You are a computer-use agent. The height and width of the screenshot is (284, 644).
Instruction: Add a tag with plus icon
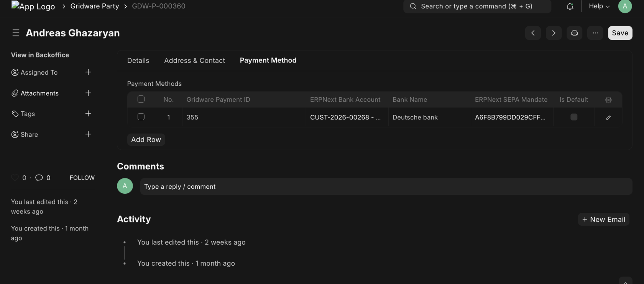pos(88,114)
